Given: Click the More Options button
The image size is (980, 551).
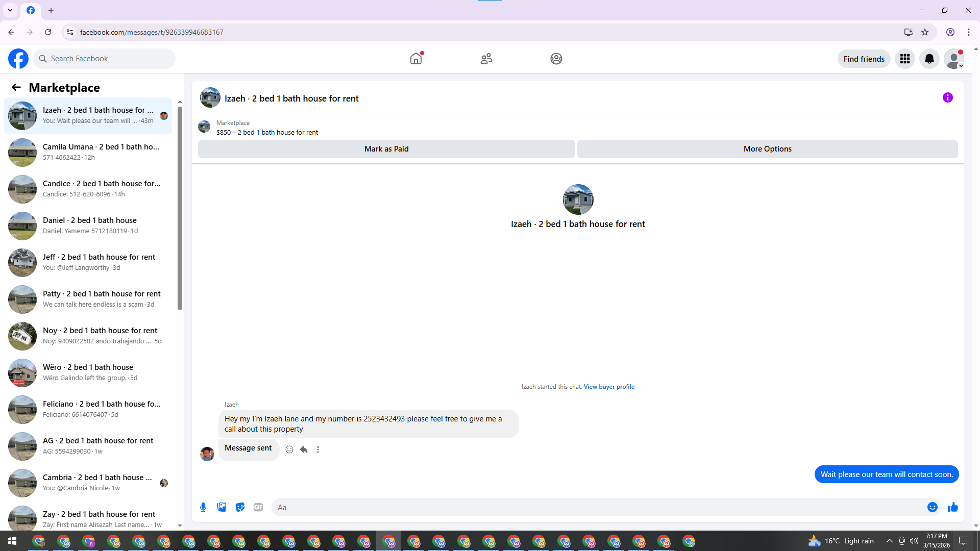Looking at the screenshot, I should pos(768,149).
